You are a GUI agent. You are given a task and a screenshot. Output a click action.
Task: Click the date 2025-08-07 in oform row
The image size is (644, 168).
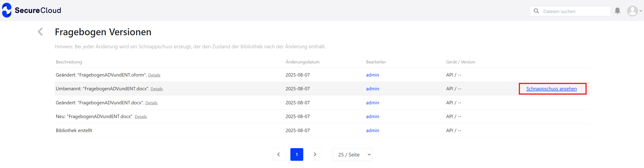pyautogui.click(x=298, y=75)
